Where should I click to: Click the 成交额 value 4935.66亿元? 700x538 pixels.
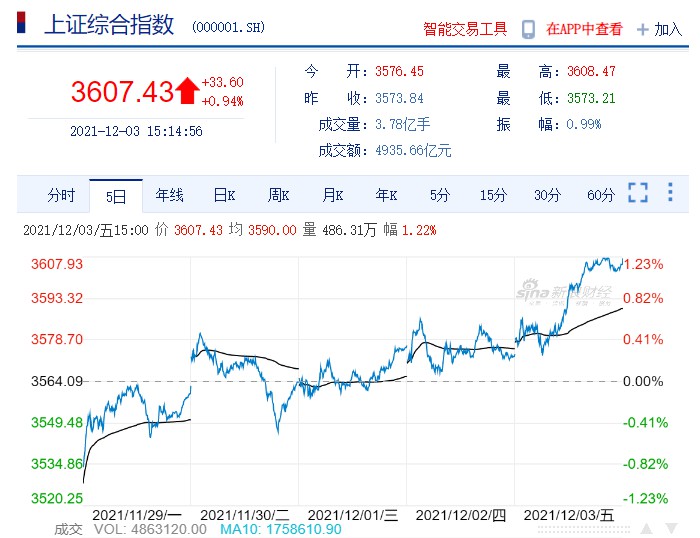(413, 150)
